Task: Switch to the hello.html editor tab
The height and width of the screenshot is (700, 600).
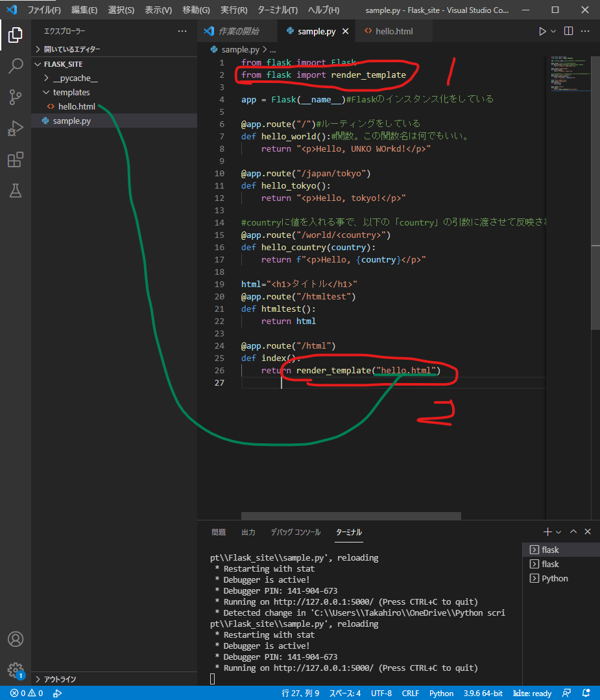Action: pyautogui.click(x=394, y=31)
